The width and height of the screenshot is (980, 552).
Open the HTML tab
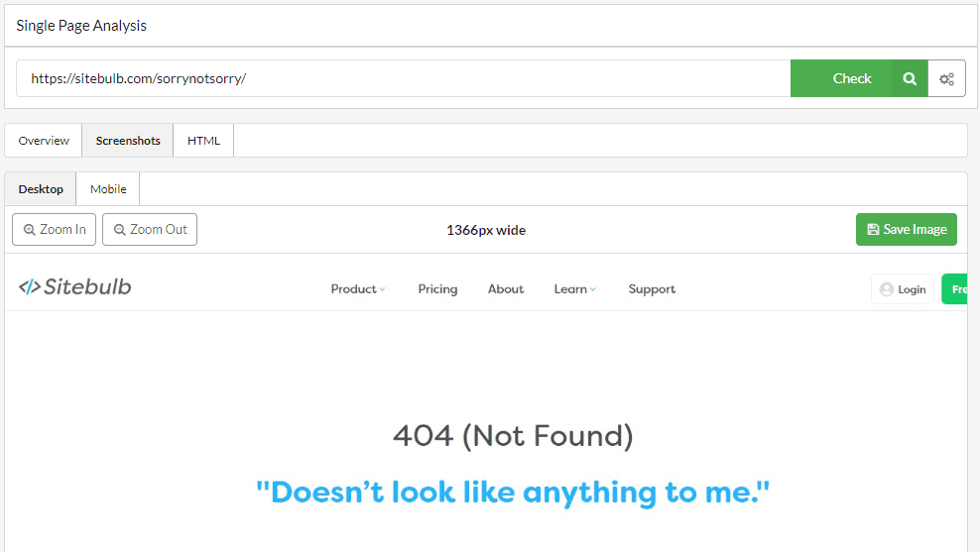[203, 141]
